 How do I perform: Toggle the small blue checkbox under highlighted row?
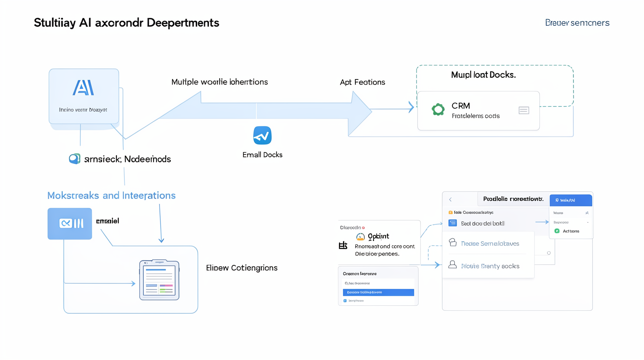pyautogui.click(x=345, y=301)
